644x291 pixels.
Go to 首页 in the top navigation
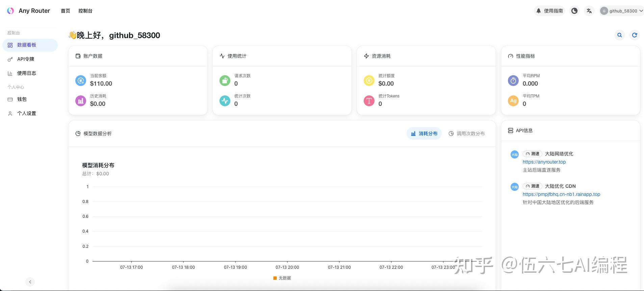66,11
